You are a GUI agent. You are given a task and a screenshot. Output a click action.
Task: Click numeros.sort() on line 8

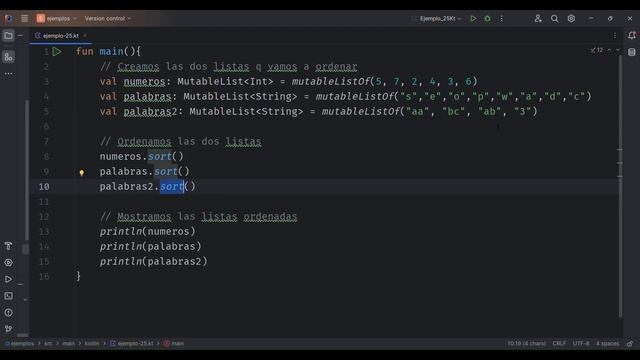[142, 156]
